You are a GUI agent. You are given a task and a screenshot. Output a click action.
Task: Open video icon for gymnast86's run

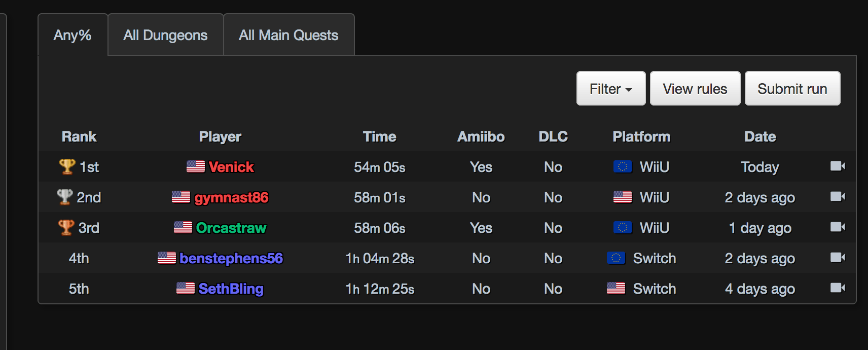(x=838, y=196)
